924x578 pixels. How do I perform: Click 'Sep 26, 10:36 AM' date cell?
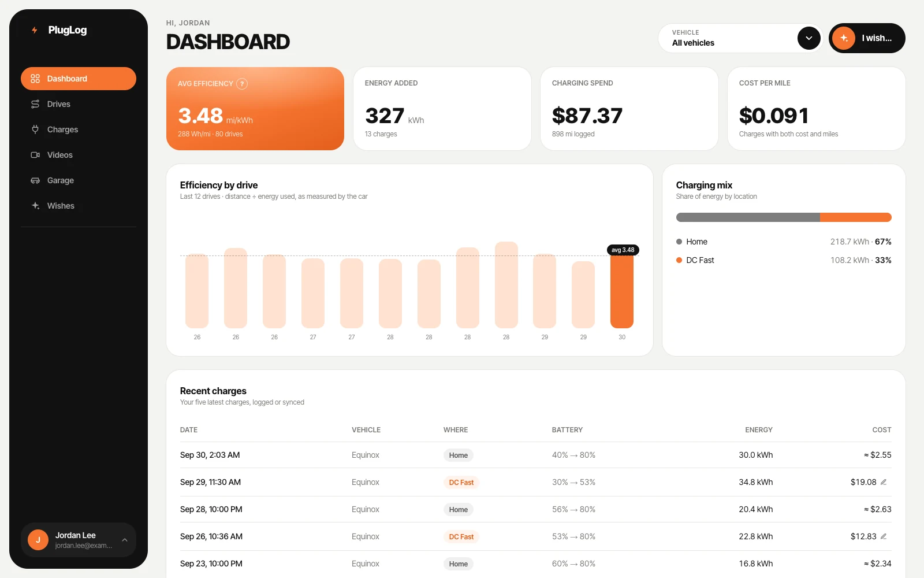click(211, 537)
